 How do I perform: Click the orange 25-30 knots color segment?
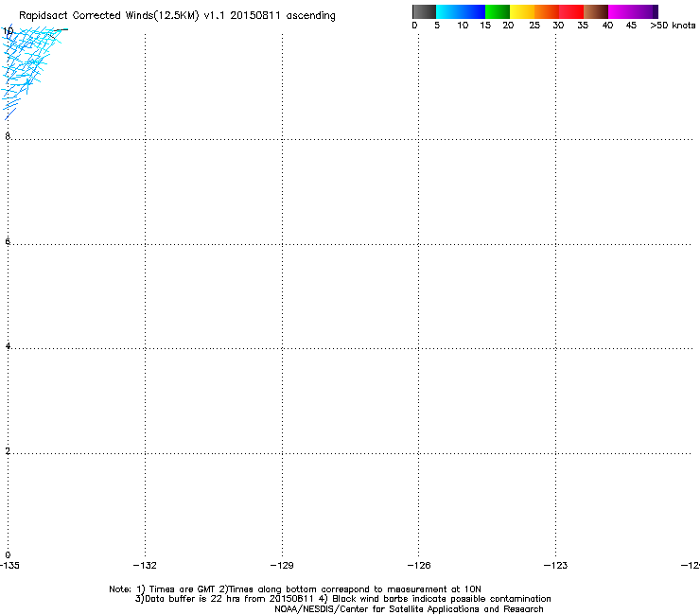pos(547,11)
